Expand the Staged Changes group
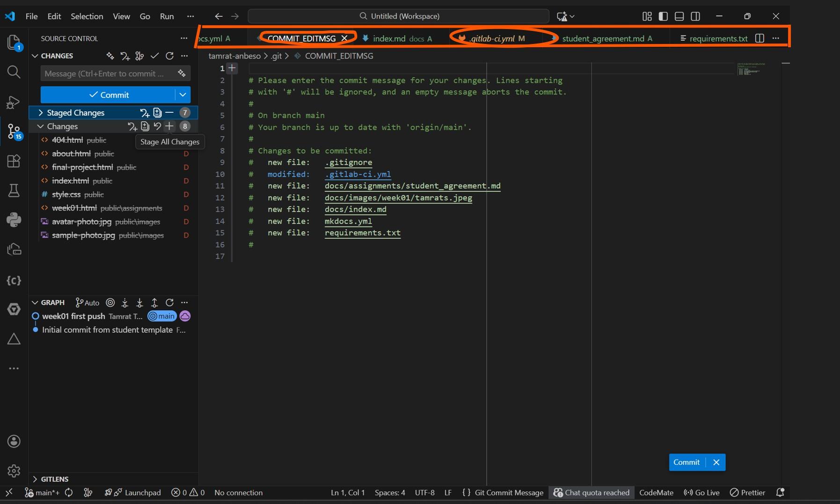This screenshot has width=840, height=504. tap(40, 112)
